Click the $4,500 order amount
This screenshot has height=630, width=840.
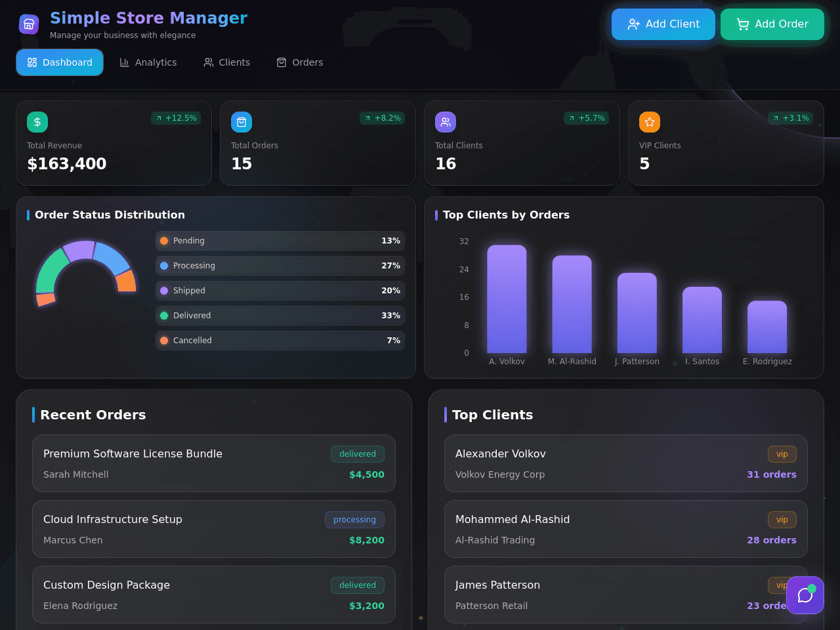(367, 474)
